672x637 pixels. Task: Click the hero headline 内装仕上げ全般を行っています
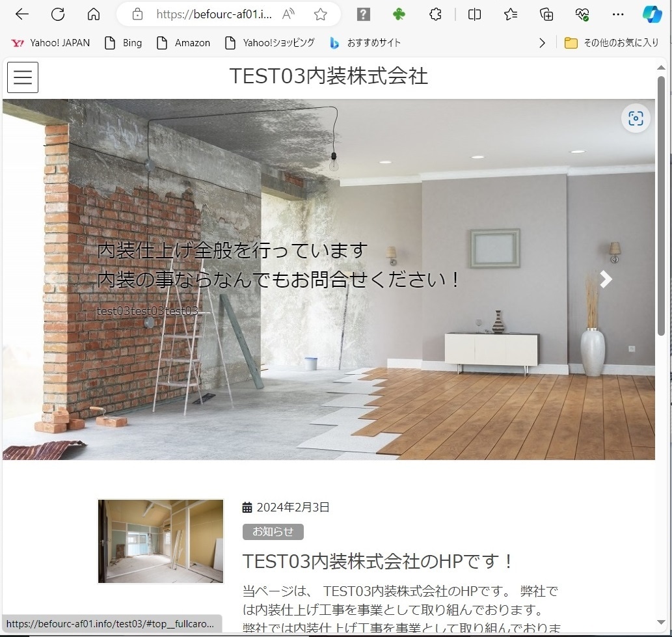pos(232,251)
